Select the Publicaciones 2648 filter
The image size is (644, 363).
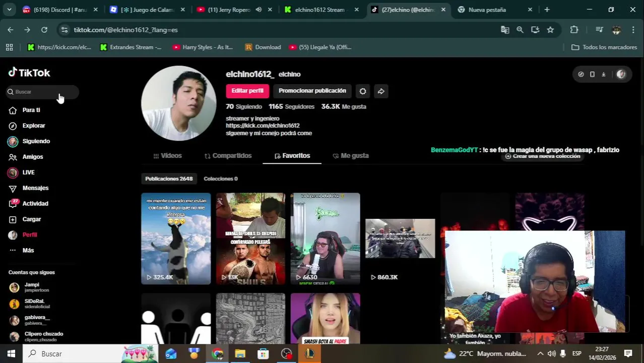(x=169, y=178)
